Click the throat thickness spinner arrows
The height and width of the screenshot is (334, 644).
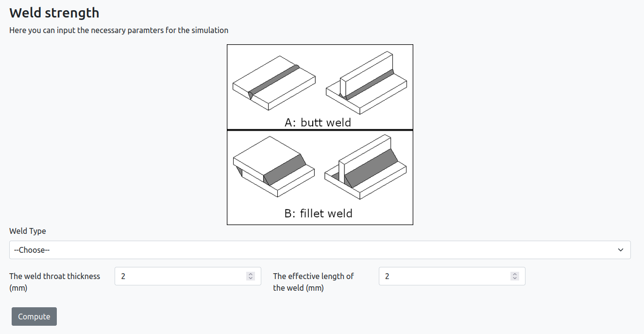click(251, 276)
